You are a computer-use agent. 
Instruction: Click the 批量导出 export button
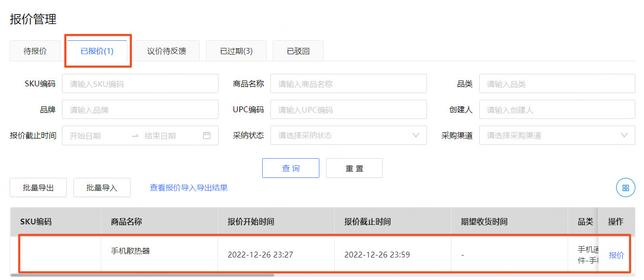(38, 187)
